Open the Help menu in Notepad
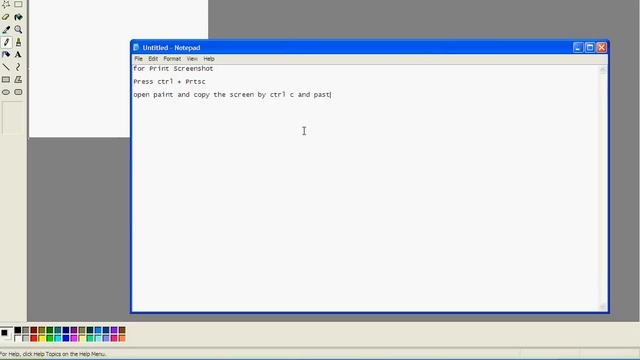Image resolution: width=640 pixels, height=360 pixels. (x=209, y=59)
